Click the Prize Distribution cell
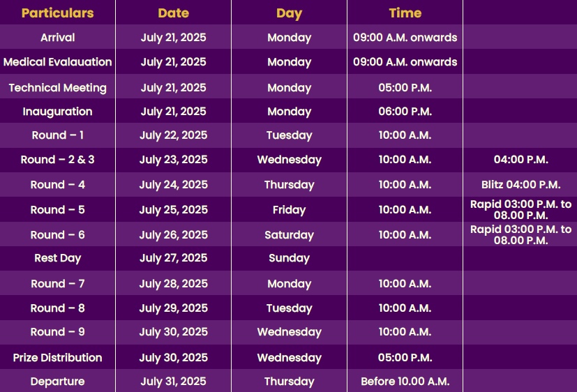 (x=57, y=357)
